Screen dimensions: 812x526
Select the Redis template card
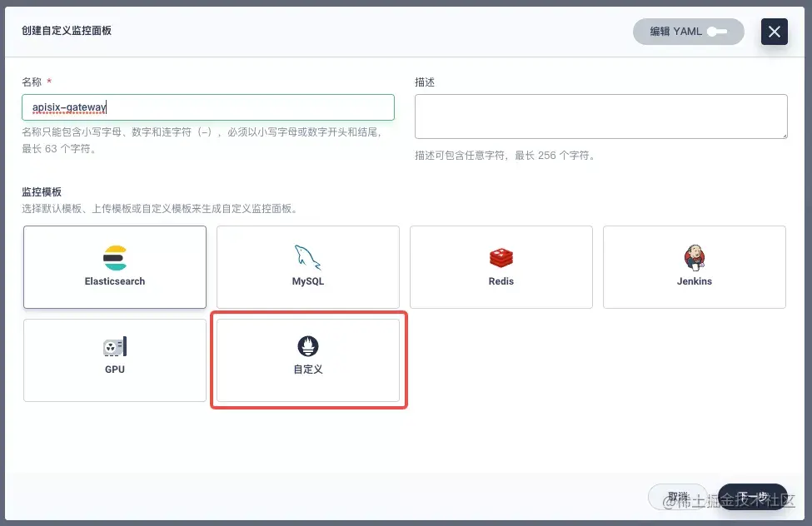coord(501,266)
